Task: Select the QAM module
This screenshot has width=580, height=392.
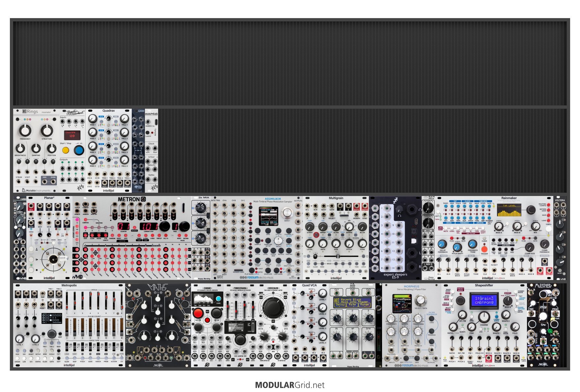Action: (138, 151)
